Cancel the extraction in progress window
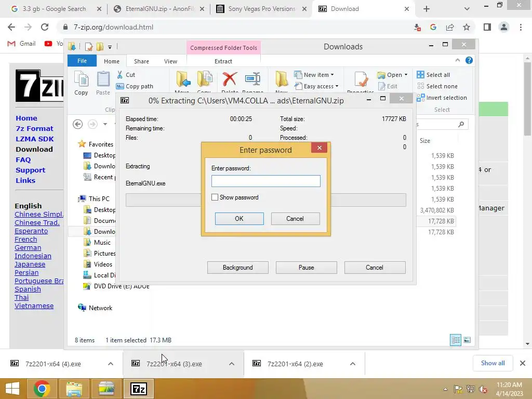Screen dimensions: 532x399 pyautogui.click(x=375, y=268)
